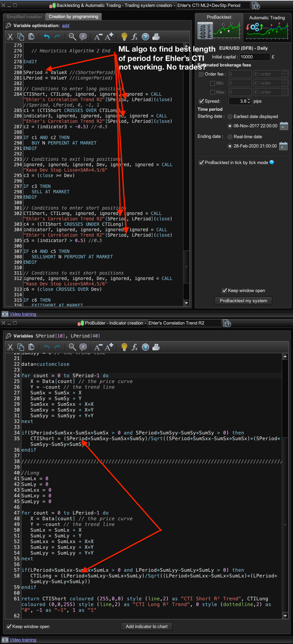This screenshot has height=644, width=293.
Task: Enable the Max fee checkbox
Action: [x=212, y=92]
